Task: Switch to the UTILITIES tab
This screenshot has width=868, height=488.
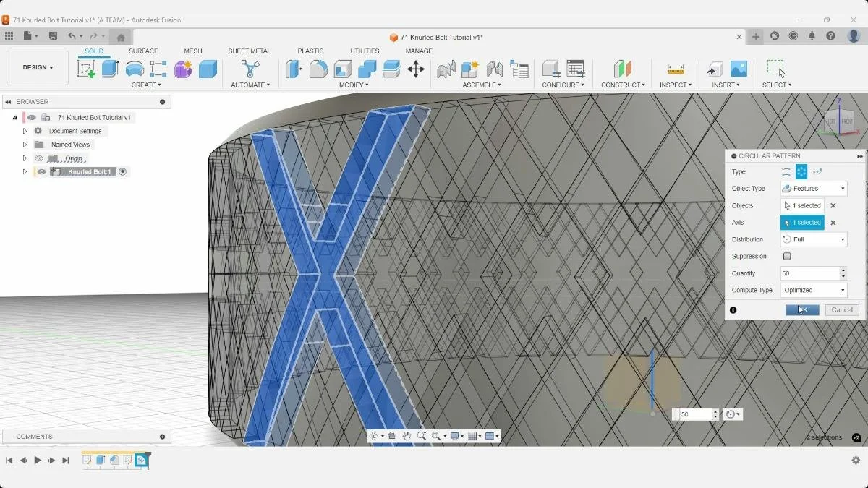Action: coord(365,51)
